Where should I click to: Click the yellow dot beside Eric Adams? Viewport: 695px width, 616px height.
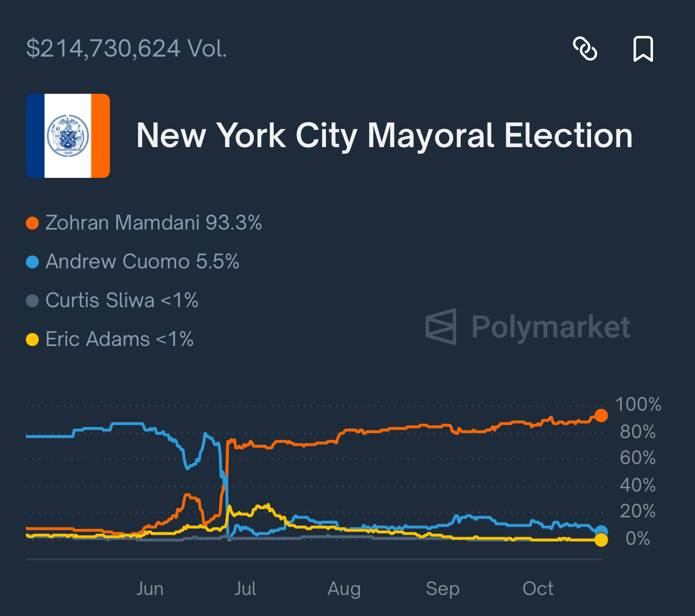pyautogui.click(x=32, y=339)
